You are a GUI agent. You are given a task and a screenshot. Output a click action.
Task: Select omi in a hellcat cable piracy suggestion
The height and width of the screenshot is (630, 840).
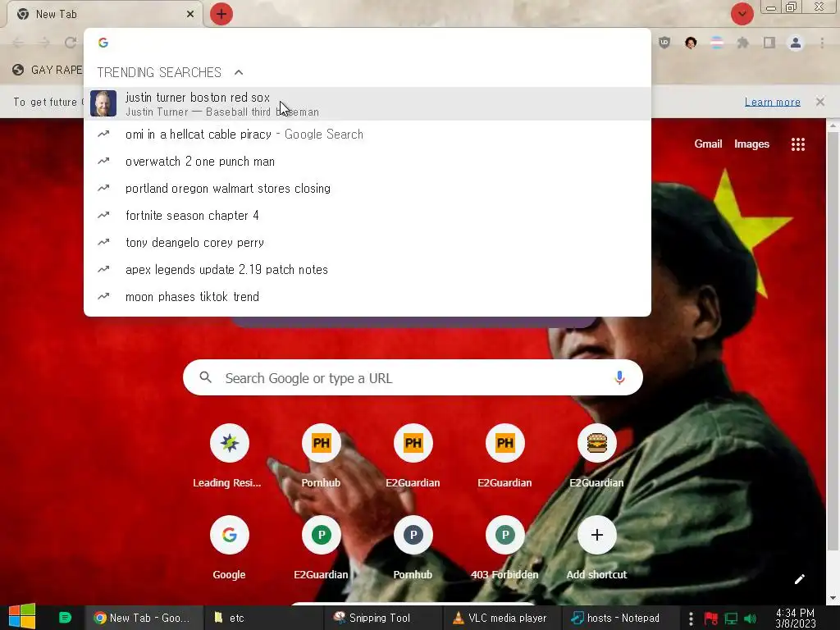coord(367,134)
